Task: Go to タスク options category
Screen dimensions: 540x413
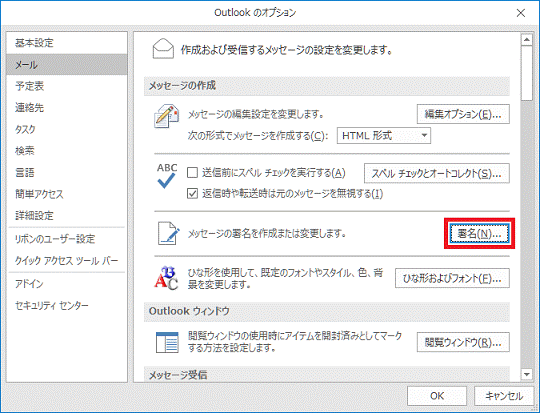Action: click(x=67, y=129)
